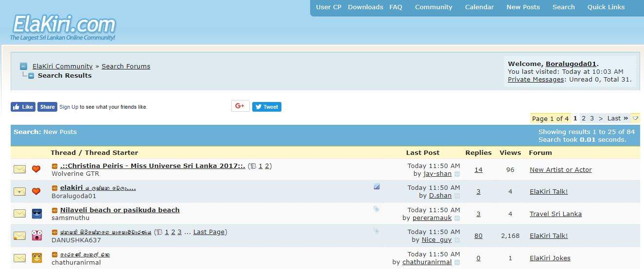The height and width of the screenshot is (269, 644).
Task: Go to first unread post in DANUSHKA637 thread
Action: point(55,232)
